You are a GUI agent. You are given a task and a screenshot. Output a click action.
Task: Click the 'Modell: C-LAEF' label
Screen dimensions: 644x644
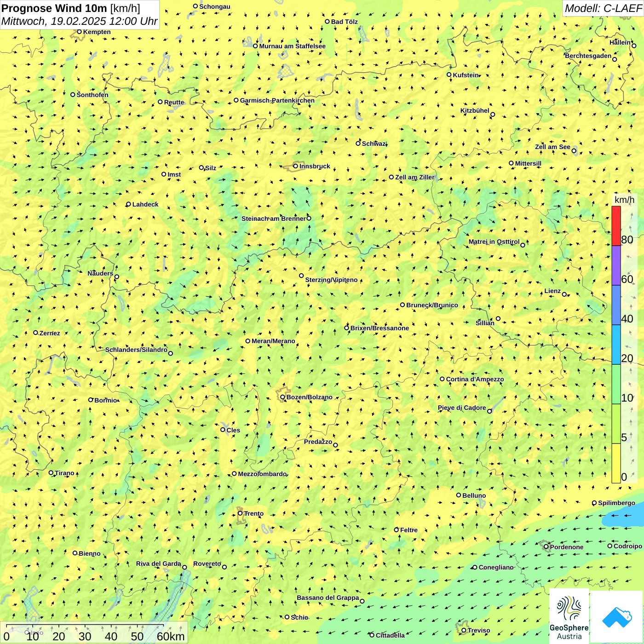[x=603, y=8]
